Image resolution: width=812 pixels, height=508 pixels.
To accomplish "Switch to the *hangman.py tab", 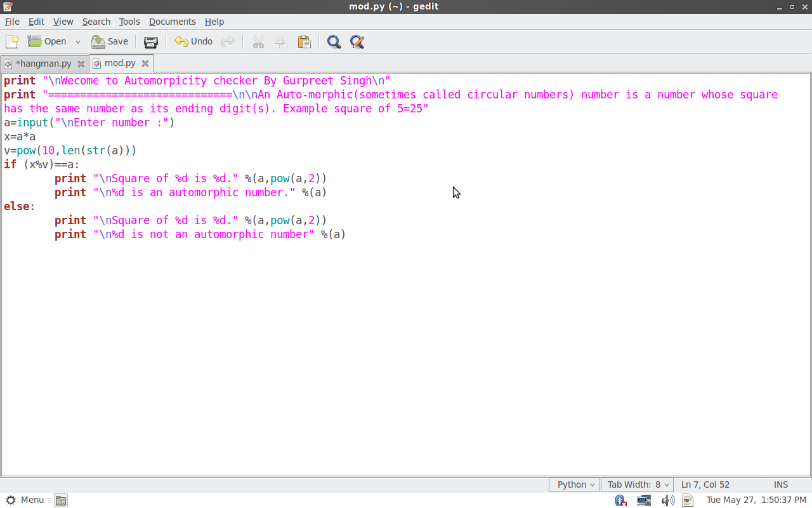I will pyautogui.click(x=43, y=63).
